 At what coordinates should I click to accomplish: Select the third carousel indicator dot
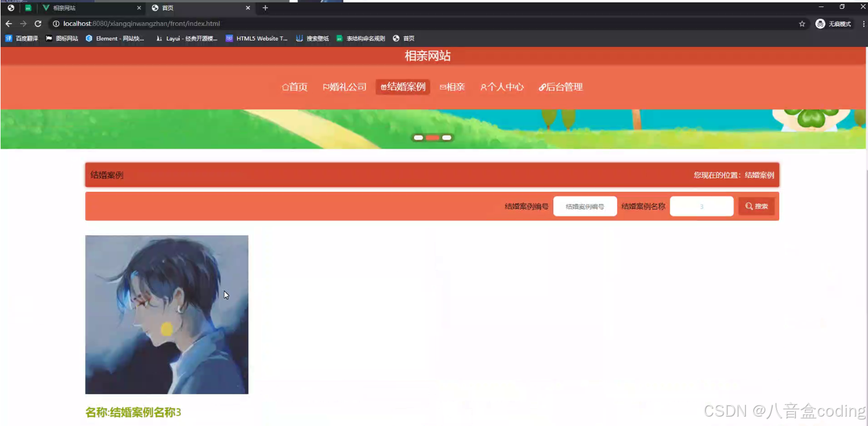447,138
